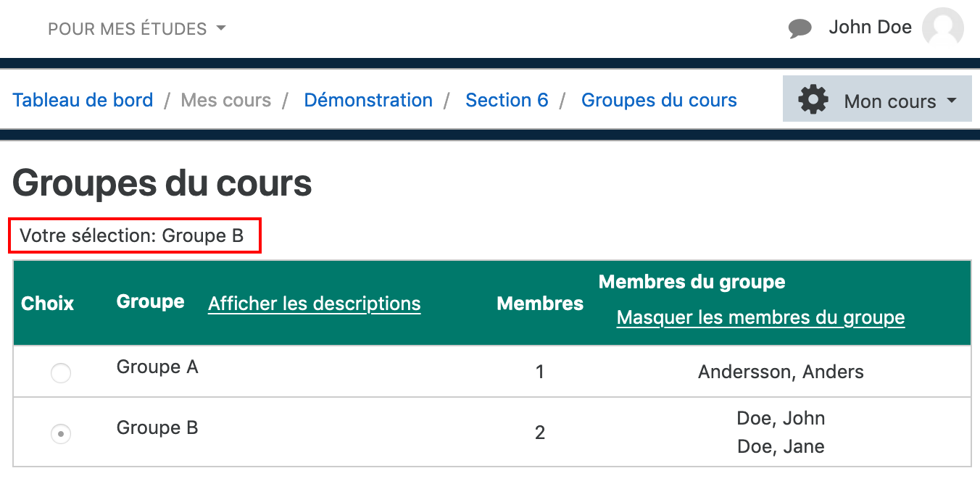
Task: Click the John Doe username
Action: 870,28
